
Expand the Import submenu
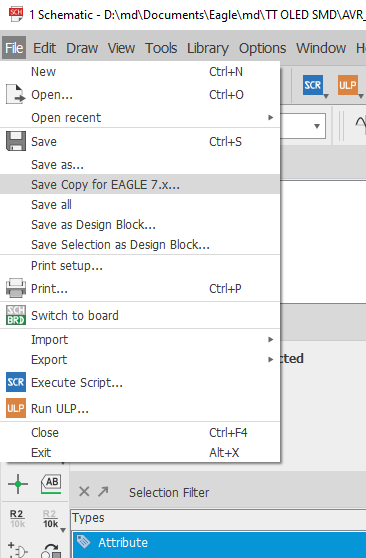tap(140, 339)
